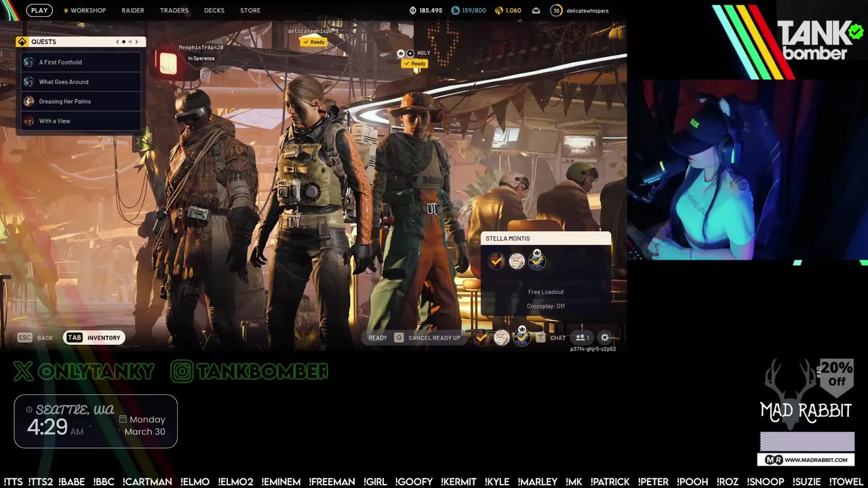Click the BACK button

pyautogui.click(x=45, y=338)
